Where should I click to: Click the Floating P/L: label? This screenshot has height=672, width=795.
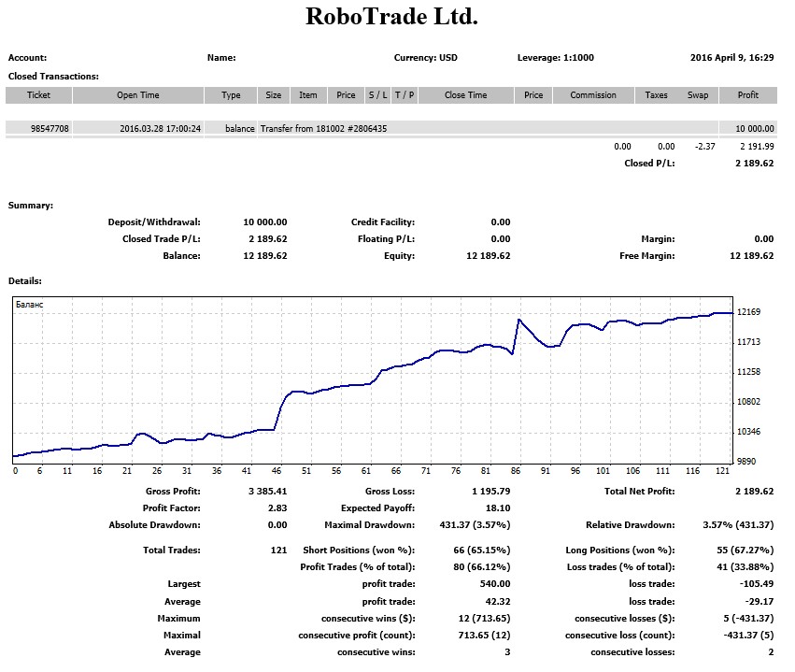pyautogui.click(x=386, y=239)
